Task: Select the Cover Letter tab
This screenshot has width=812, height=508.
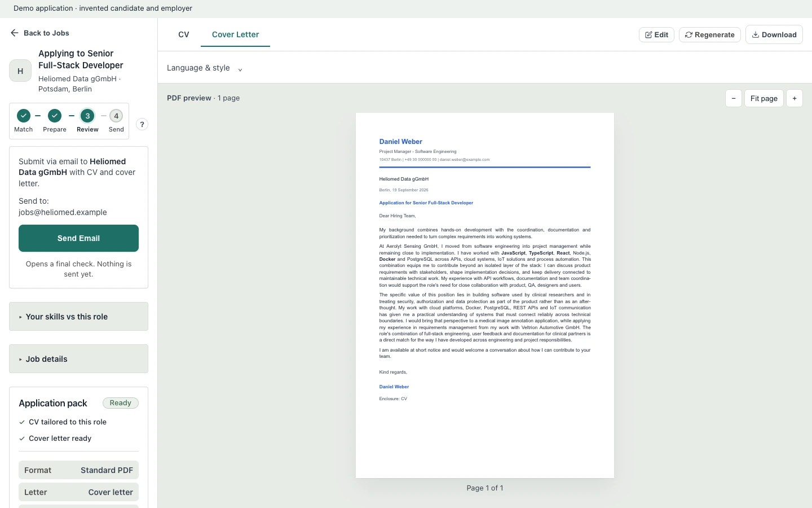Action: (235, 34)
